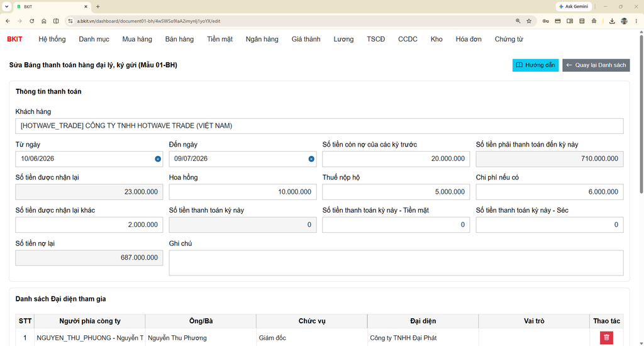Open the Chứng từ menu
The height and width of the screenshot is (346, 644).
click(x=509, y=39)
